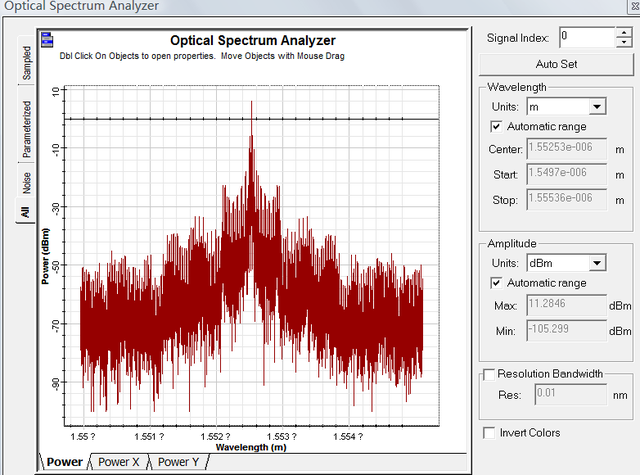This screenshot has width=640, height=475.
Task: Check the Invert Colors option
Action: tap(489, 433)
